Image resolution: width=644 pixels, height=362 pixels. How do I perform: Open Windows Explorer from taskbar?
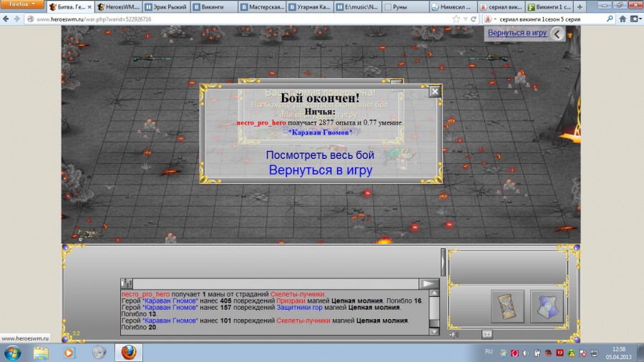tap(41, 353)
